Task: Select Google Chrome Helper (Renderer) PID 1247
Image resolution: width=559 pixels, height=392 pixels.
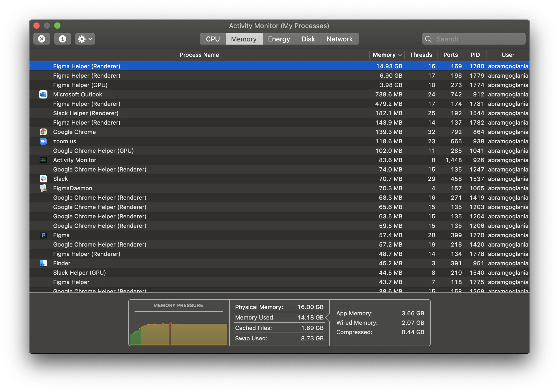Action: (x=279, y=169)
